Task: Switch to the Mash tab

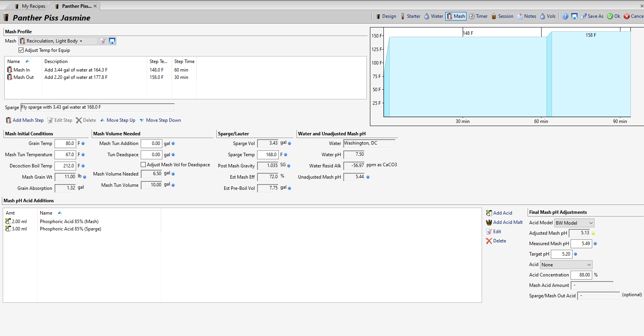Action: (456, 16)
